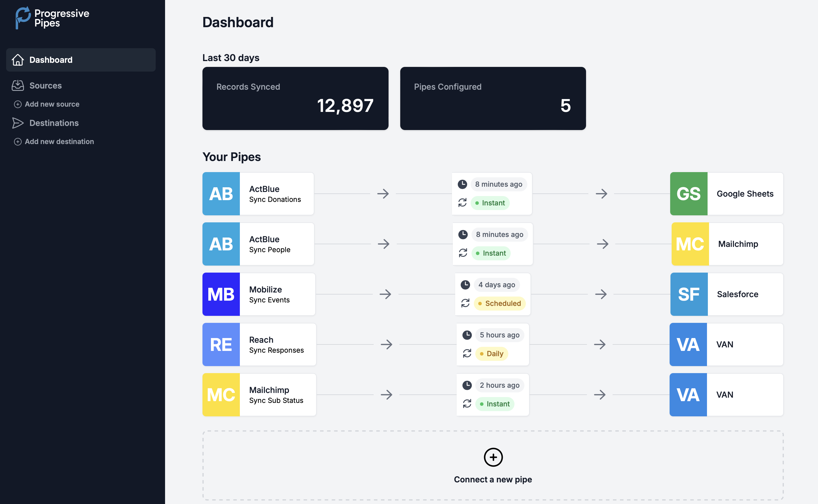This screenshot has height=504, width=818.
Task: Click the Records Synced card
Action: click(295, 98)
